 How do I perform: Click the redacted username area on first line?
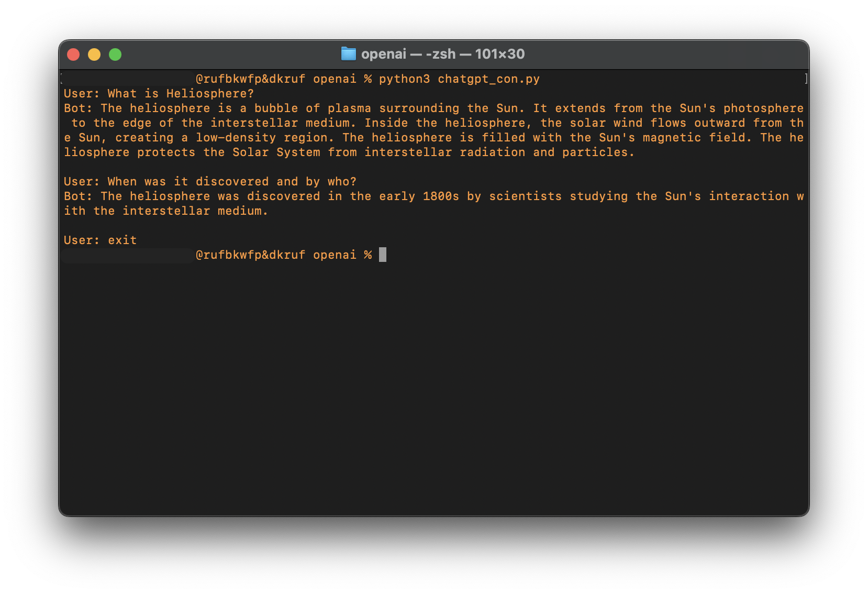pyautogui.click(x=128, y=79)
